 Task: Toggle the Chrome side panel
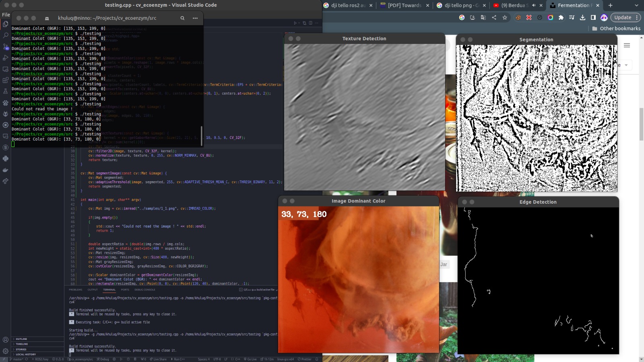(x=593, y=17)
